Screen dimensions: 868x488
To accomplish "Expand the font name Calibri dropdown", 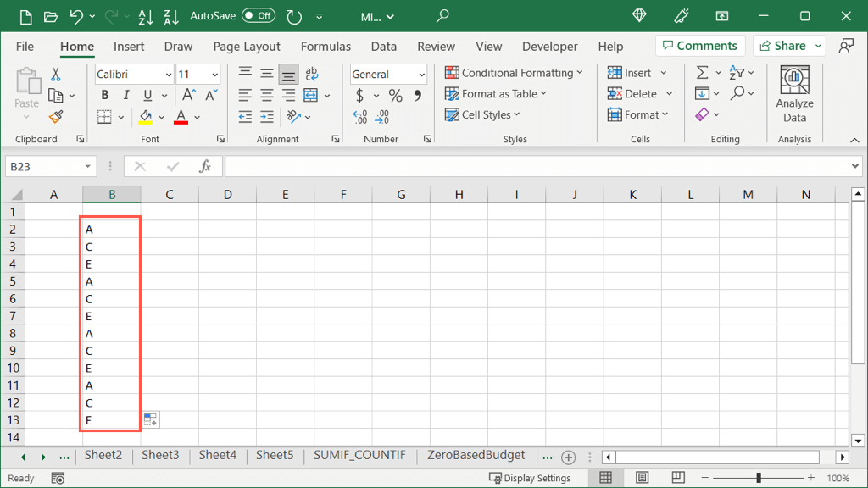I will [167, 75].
